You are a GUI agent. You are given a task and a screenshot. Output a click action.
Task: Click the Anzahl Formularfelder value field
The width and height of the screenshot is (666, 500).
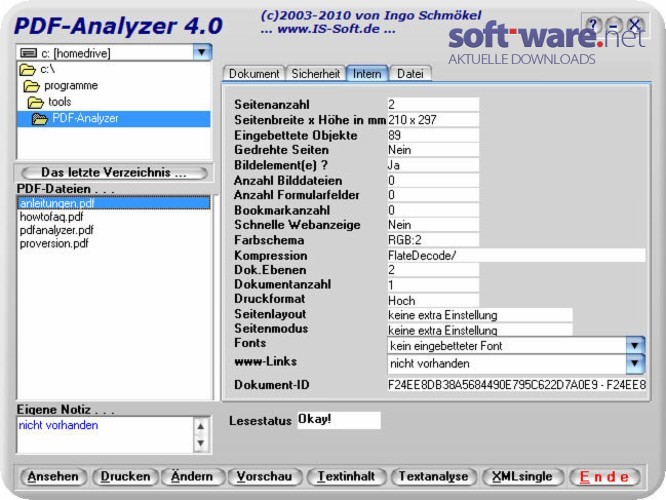click(x=433, y=195)
